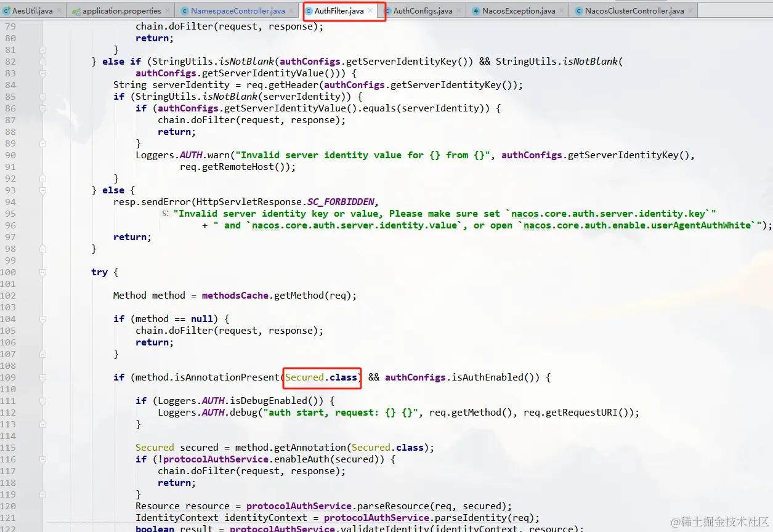Image resolution: width=773 pixels, height=532 pixels.
Task: Click the try keyword on line 100
Action: 100,272
